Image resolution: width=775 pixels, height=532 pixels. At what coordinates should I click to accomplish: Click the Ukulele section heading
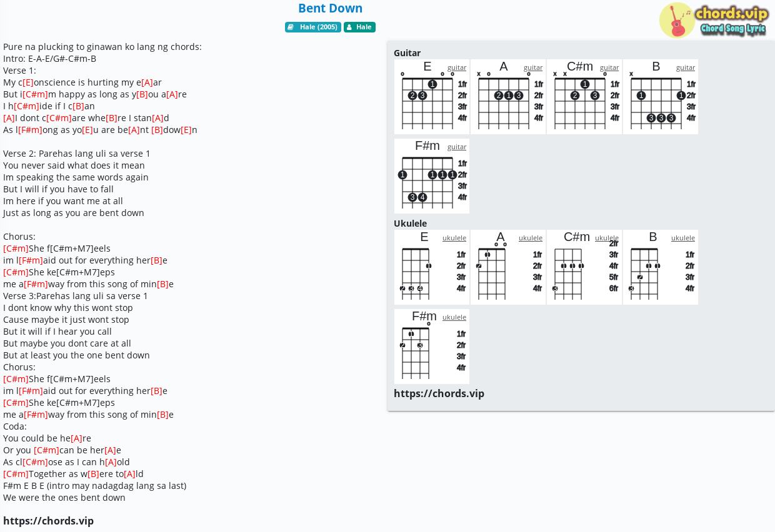pyautogui.click(x=410, y=224)
